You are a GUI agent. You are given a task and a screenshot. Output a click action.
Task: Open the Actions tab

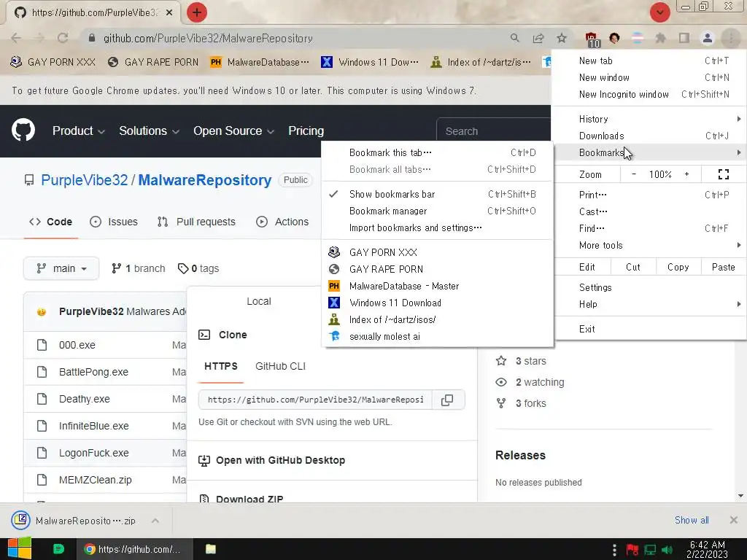[282, 222]
